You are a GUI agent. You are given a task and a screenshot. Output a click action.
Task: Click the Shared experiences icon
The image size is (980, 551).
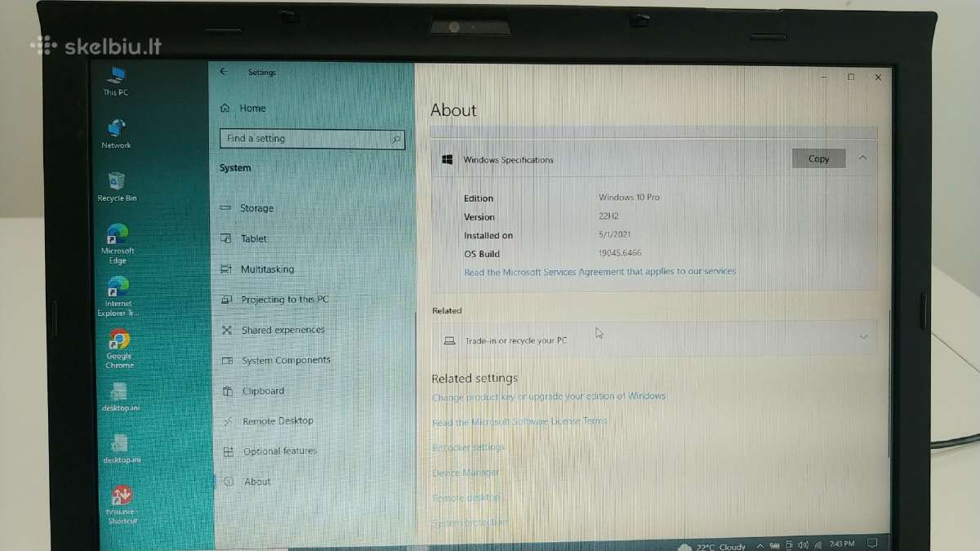click(227, 330)
